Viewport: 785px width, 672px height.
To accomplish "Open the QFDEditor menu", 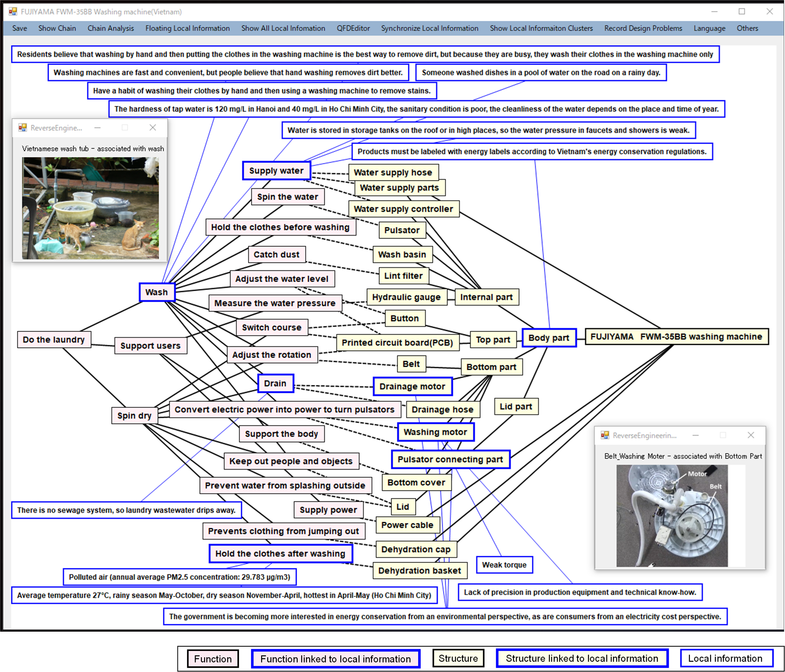I will coord(353,28).
